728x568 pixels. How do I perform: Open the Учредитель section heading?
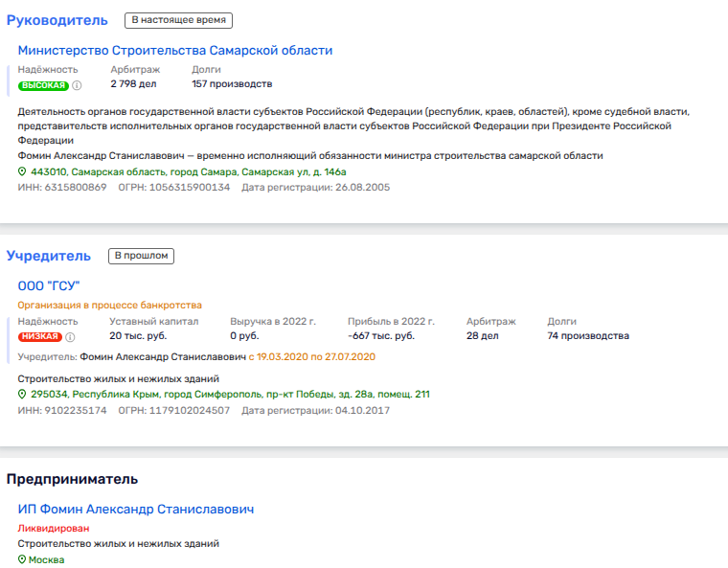pos(49,256)
